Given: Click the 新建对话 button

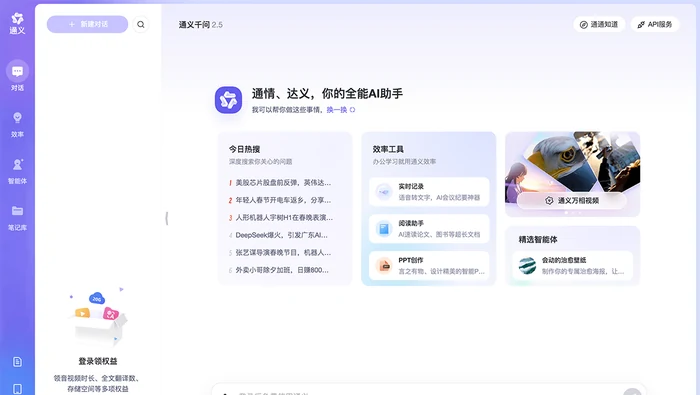Looking at the screenshot, I should pyautogui.click(x=88, y=24).
